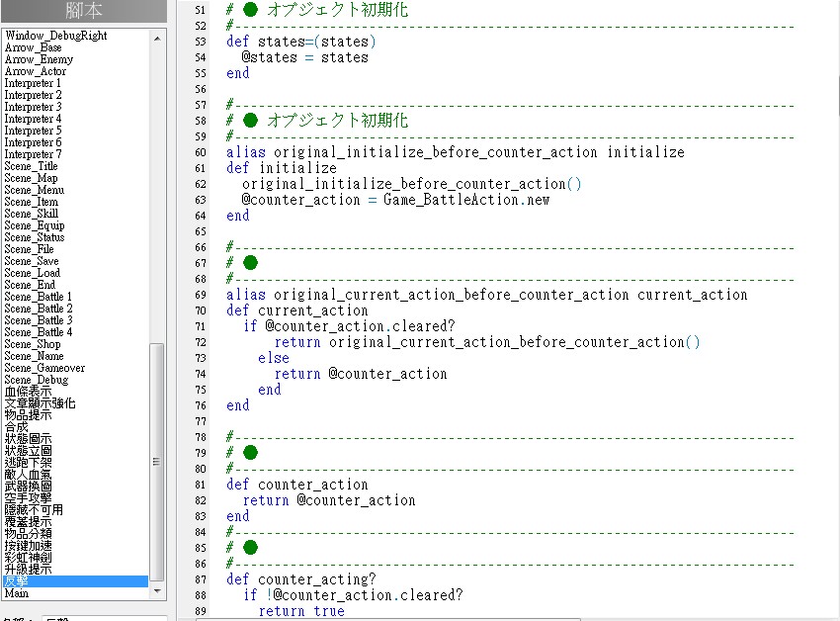The width and height of the screenshot is (840, 621).
Task: Choose the Arrow_Actor script
Action: (36, 71)
